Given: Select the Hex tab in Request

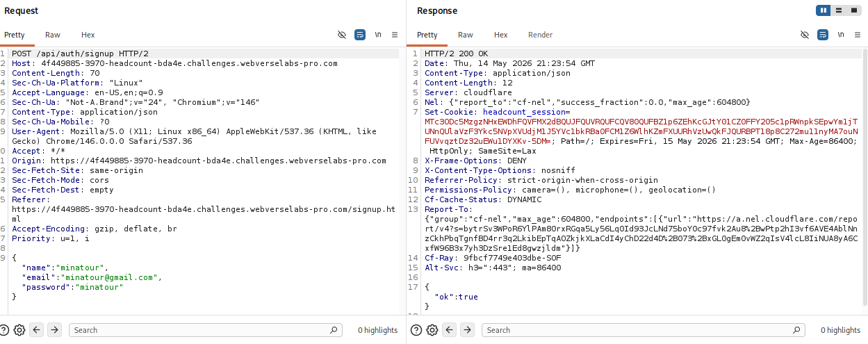Looking at the screenshot, I should (x=88, y=35).
